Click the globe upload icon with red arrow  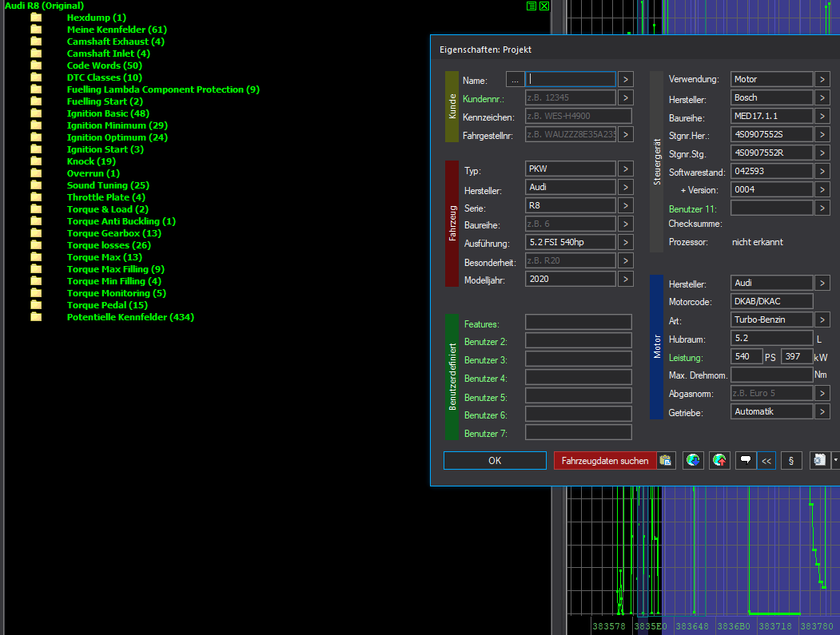coord(719,460)
